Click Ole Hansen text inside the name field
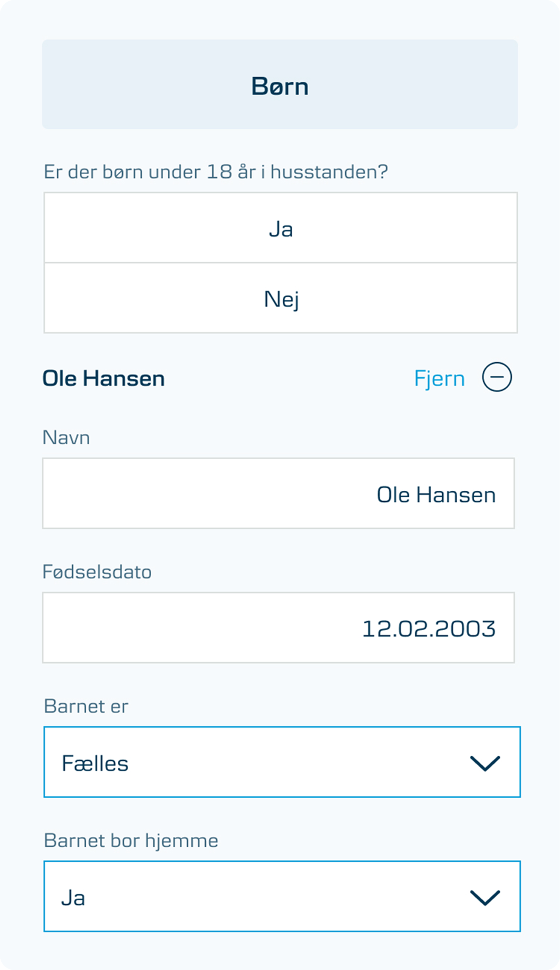This screenshot has width=560, height=970. point(436,494)
